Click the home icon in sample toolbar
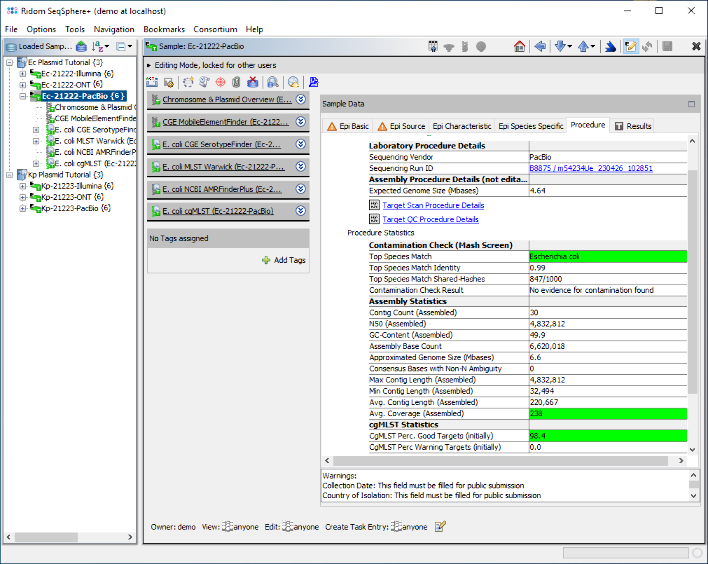Viewport: 708px width, 564px height. tap(519, 46)
